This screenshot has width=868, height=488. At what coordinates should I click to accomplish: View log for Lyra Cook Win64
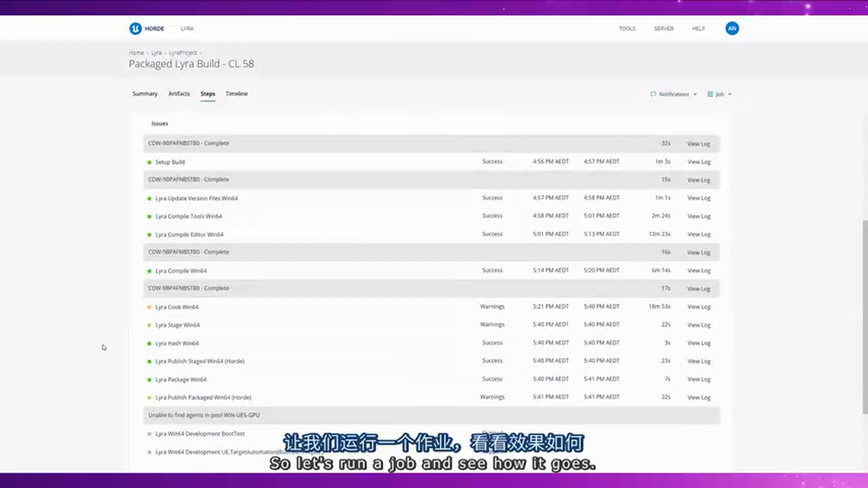click(x=698, y=307)
